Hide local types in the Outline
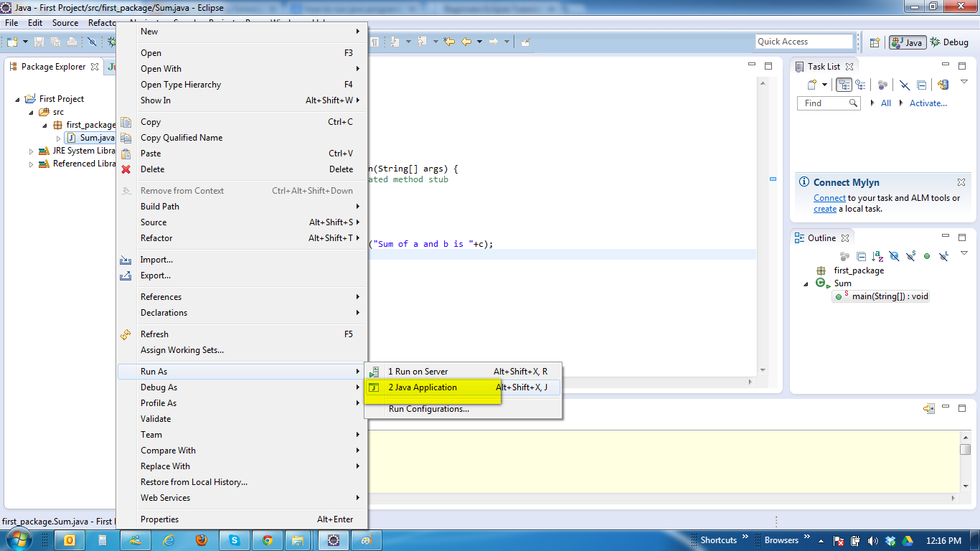 tap(944, 256)
